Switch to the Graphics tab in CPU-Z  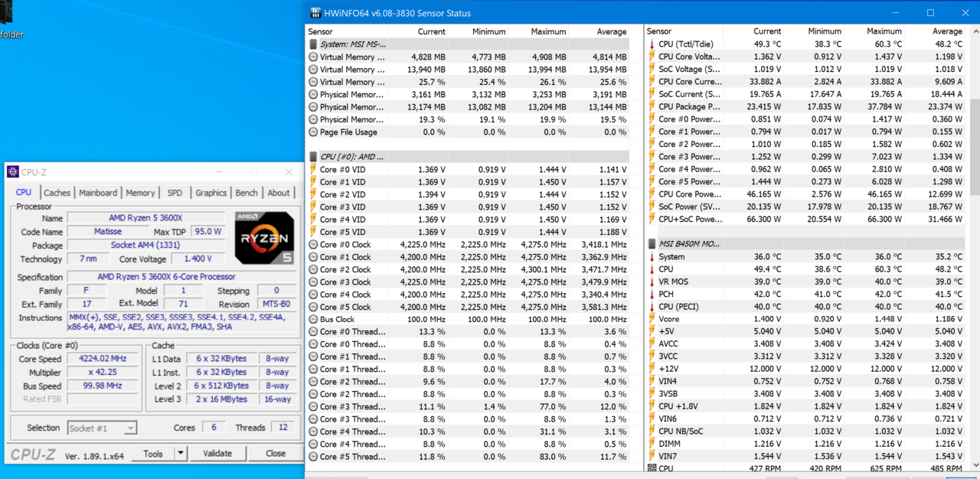pyautogui.click(x=211, y=193)
